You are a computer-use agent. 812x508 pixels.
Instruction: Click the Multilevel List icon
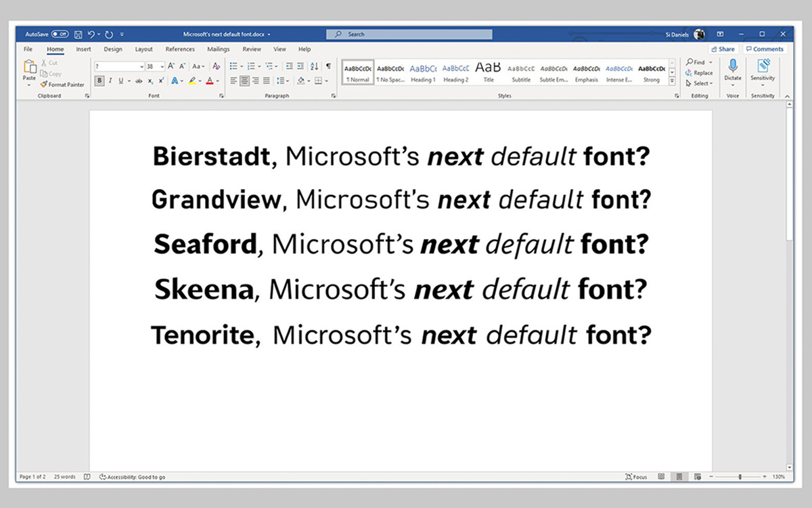[x=269, y=66]
